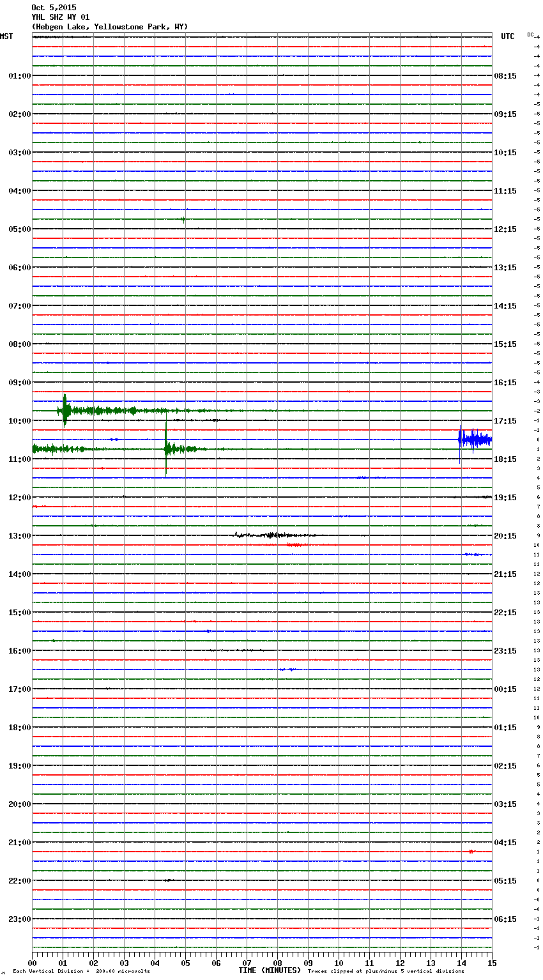543x980 pixels.
Task: Click the 02:15 UTC time label
Action: coord(505,766)
